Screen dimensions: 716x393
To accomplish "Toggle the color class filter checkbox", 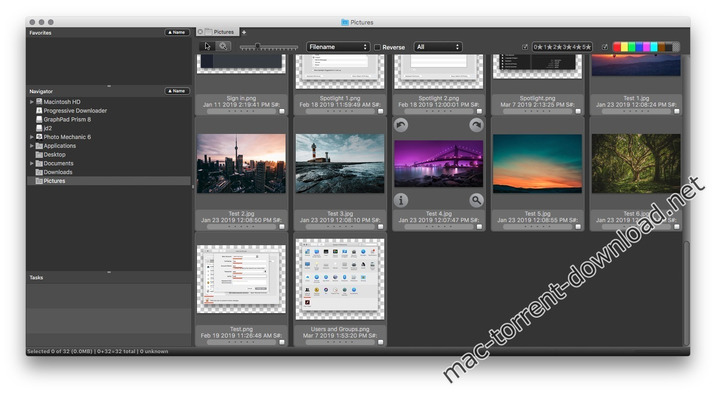I will (x=605, y=47).
